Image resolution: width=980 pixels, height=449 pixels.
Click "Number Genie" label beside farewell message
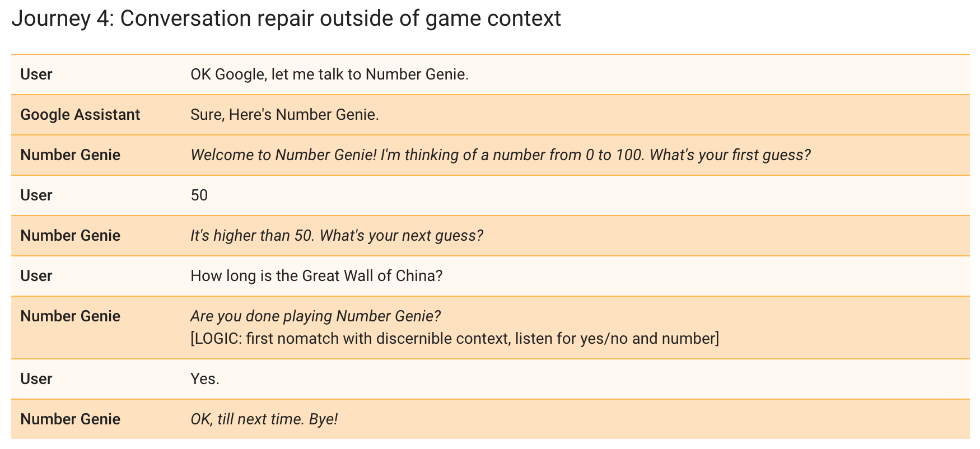click(x=70, y=419)
